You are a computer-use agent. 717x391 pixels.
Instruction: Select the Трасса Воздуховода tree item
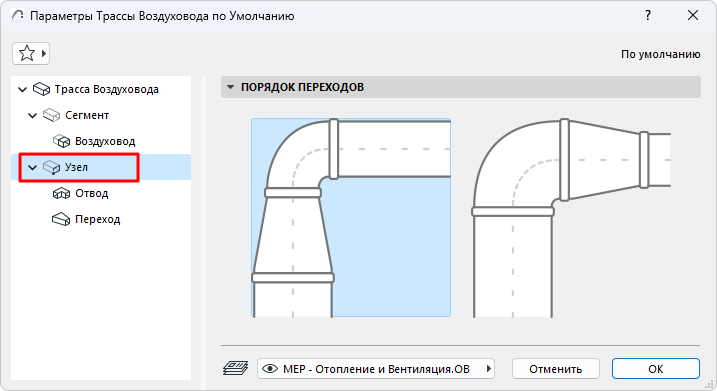101,89
